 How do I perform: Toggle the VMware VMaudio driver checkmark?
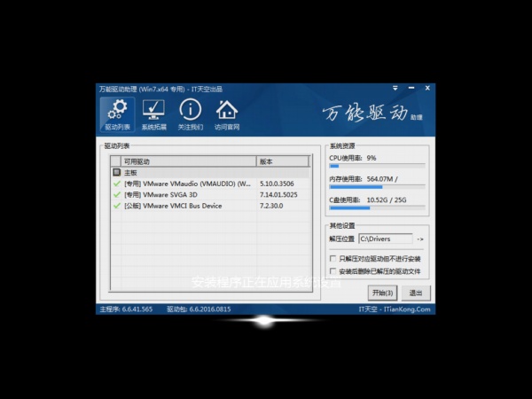click(117, 184)
